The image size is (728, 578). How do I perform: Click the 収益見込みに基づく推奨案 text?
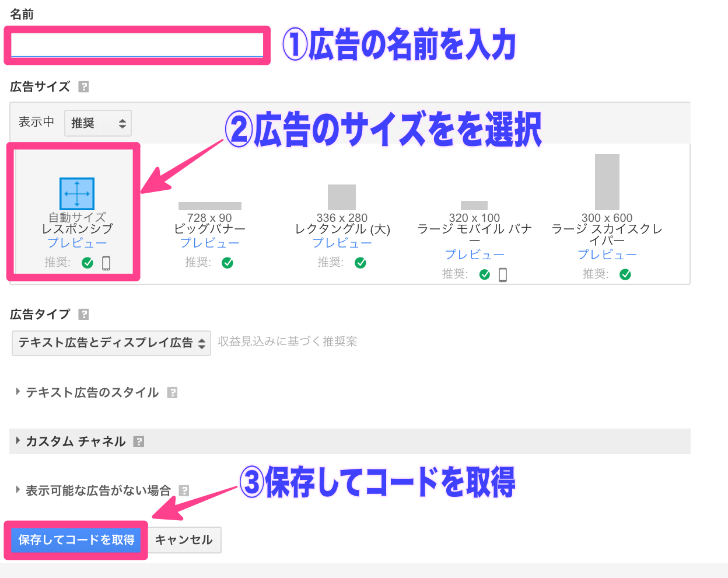(x=288, y=342)
